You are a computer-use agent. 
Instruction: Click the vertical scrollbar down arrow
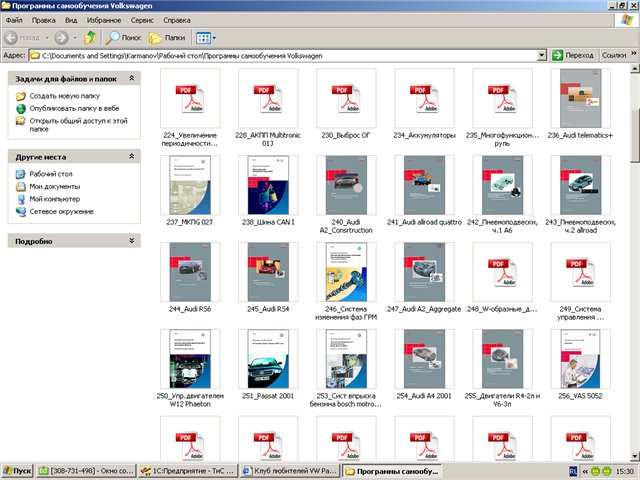[635, 456]
